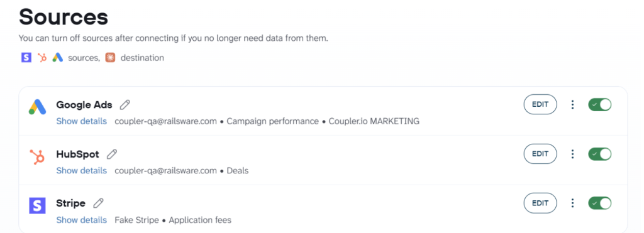Click the small HubSpot icon in sources summary
This screenshot has height=233, width=644.
click(42, 58)
